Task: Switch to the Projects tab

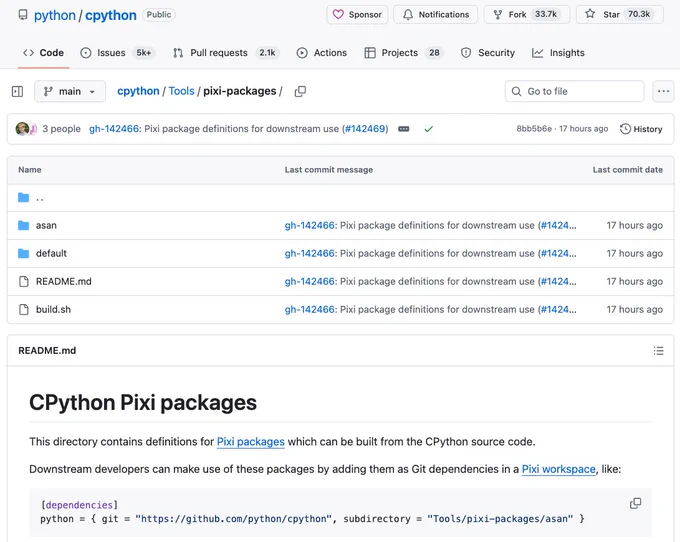Action: (x=403, y=53)
